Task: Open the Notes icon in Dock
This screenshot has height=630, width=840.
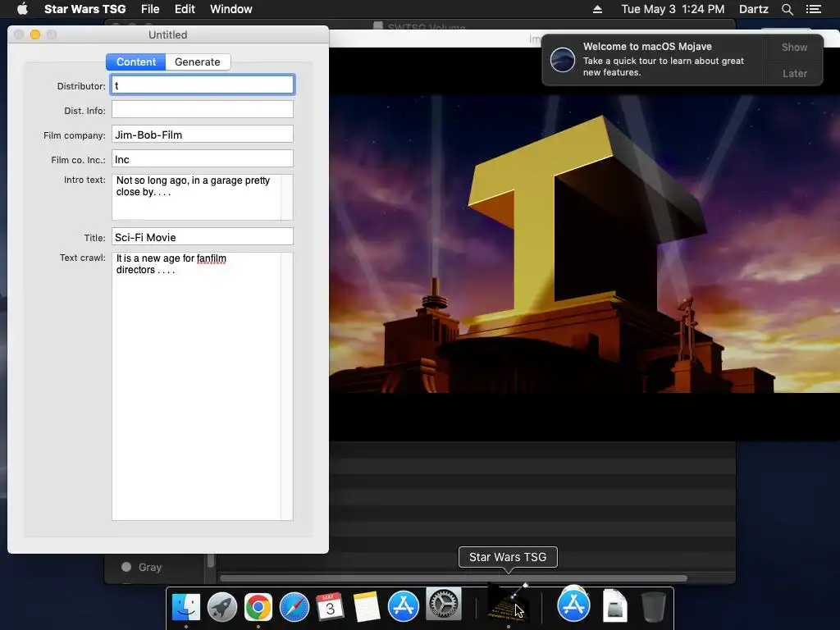Action: coord(367,607)
